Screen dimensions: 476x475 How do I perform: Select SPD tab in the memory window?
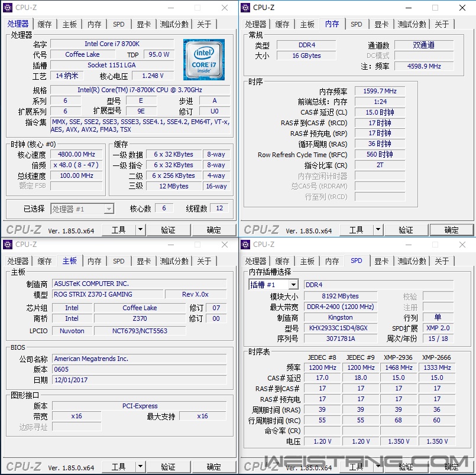pyautogui.click(x=357, y=24)
